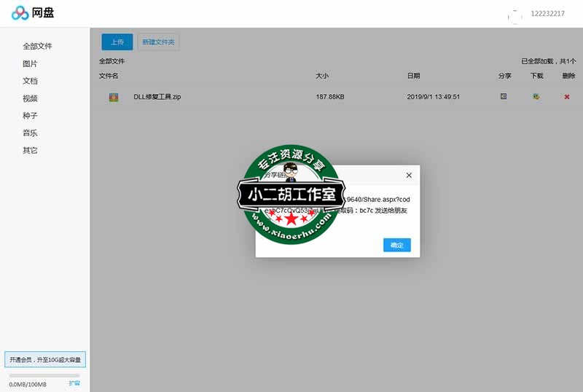The height and width of the screenshot is (392, 583).
Task: Close the share link dialog
Action: point(409,176)
